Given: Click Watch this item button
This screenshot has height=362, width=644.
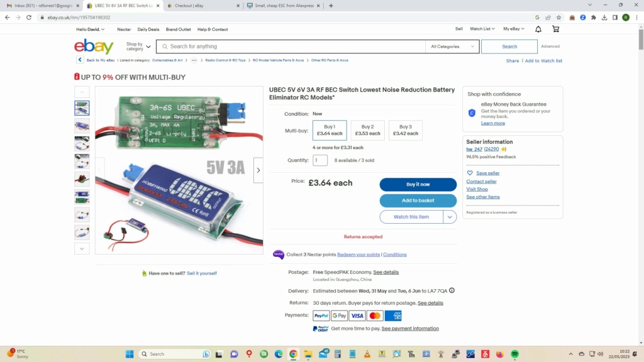Looking at the screenshot, I should coord(411,217).
